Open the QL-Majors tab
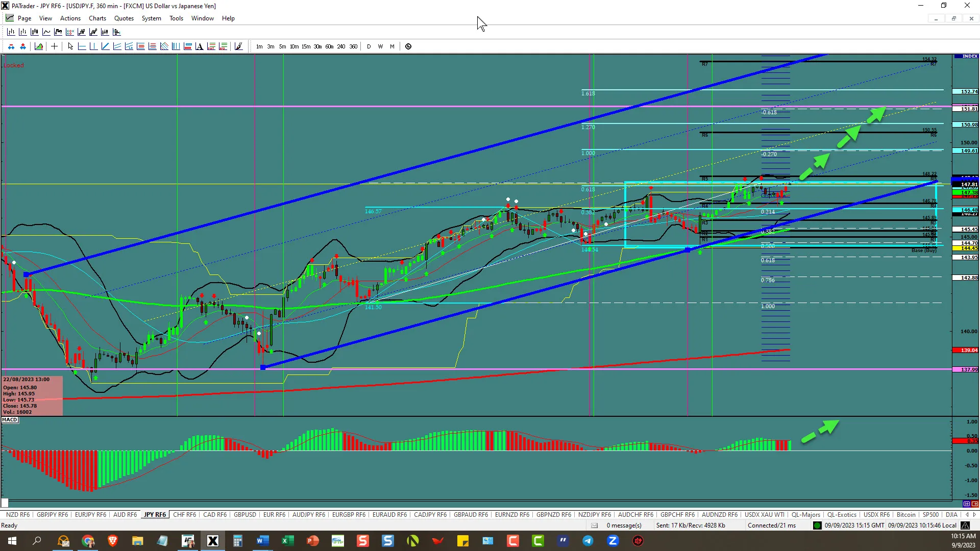This screenshot has height=551, width=980. point(806,515)
